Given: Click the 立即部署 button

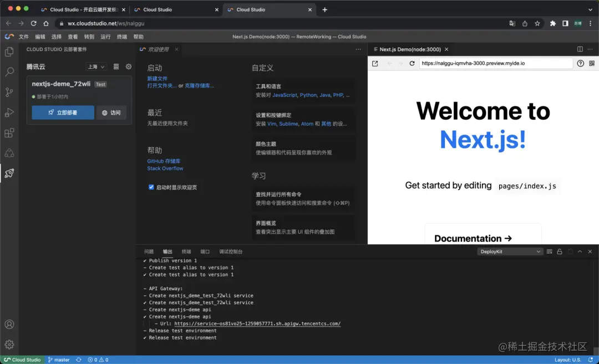Looking at the screenshot, I should pos(63,112).
